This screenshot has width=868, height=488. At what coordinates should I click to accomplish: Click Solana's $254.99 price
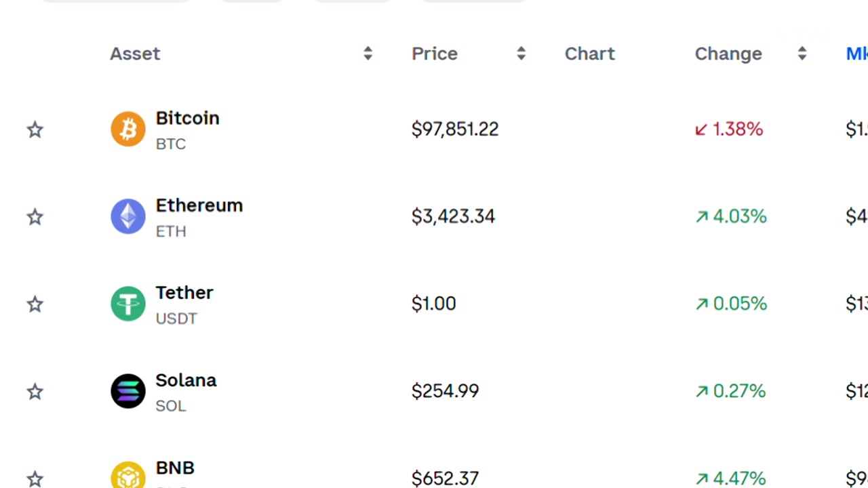(445, 391)
